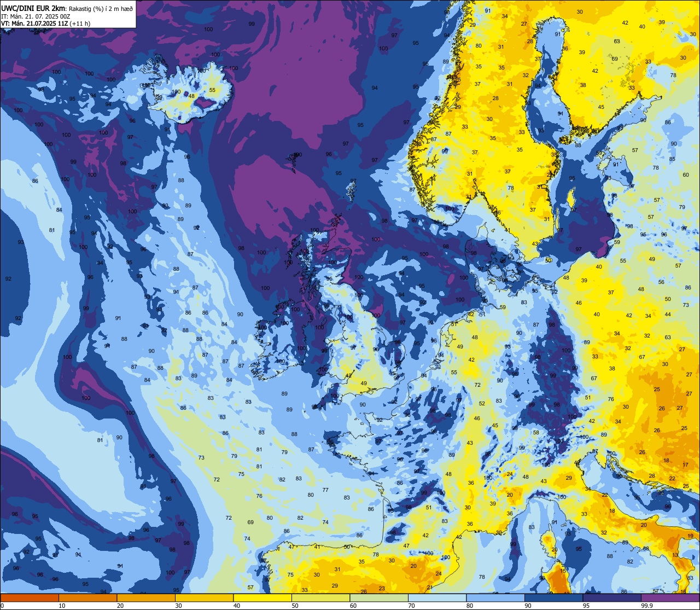Click the legend scale label '10'
Image resolution: width=700 pixels, height=610 pixels.
coord(62,606)
